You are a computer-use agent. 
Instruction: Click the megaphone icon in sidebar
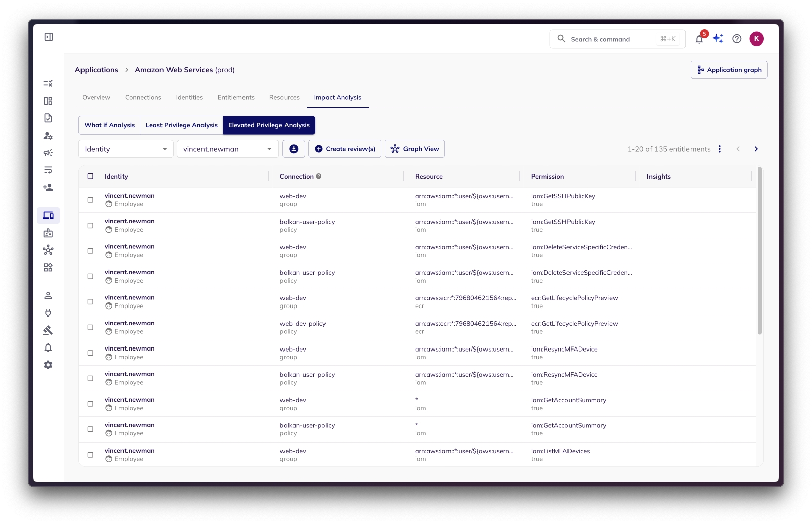tap(48, 153)
